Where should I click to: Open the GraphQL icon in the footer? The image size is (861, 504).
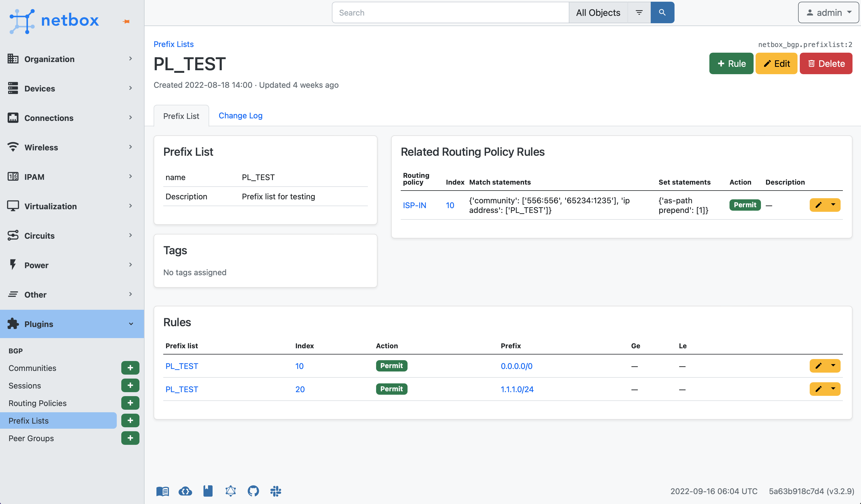coord(230,491)
